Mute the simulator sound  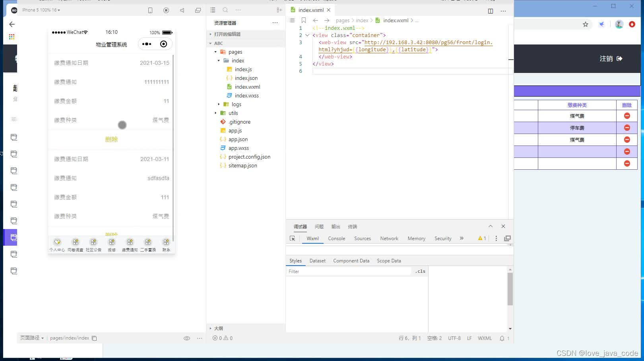click(x=182, y=10)
